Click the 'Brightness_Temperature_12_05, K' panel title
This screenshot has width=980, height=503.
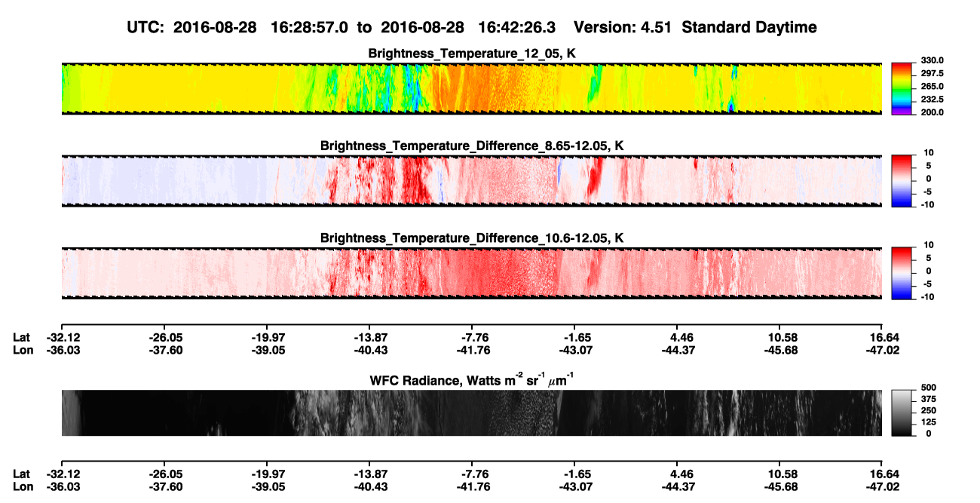(x=472, y=54)
